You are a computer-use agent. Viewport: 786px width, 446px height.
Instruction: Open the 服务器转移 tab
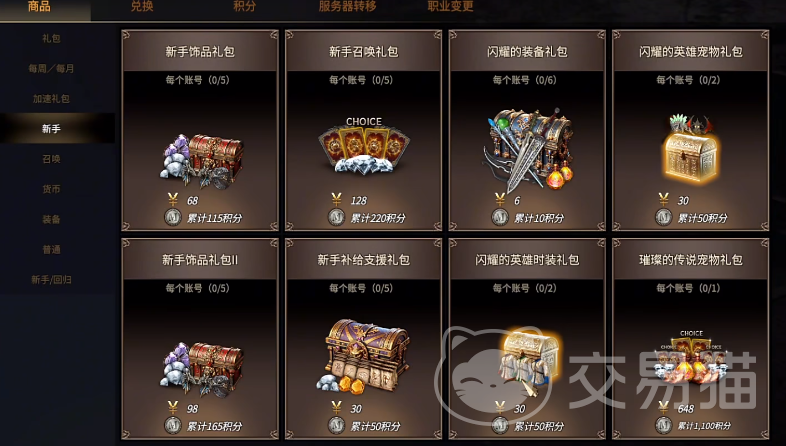(347, 6)
